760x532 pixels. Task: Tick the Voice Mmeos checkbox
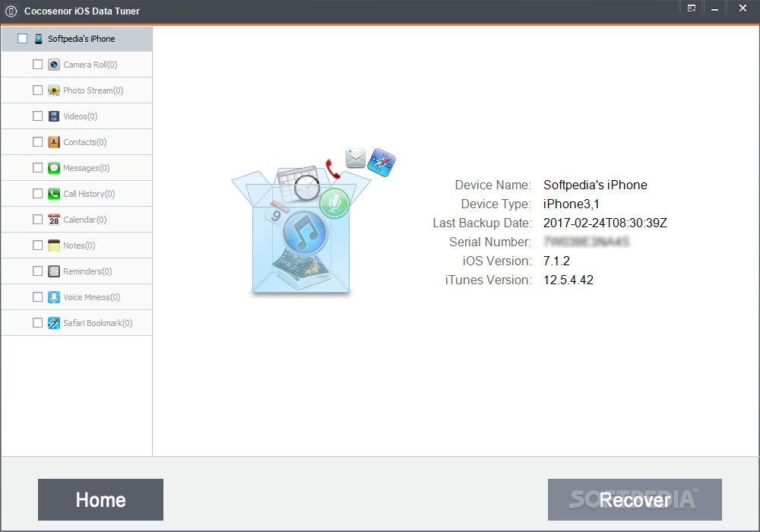click(x=37, y=297)
